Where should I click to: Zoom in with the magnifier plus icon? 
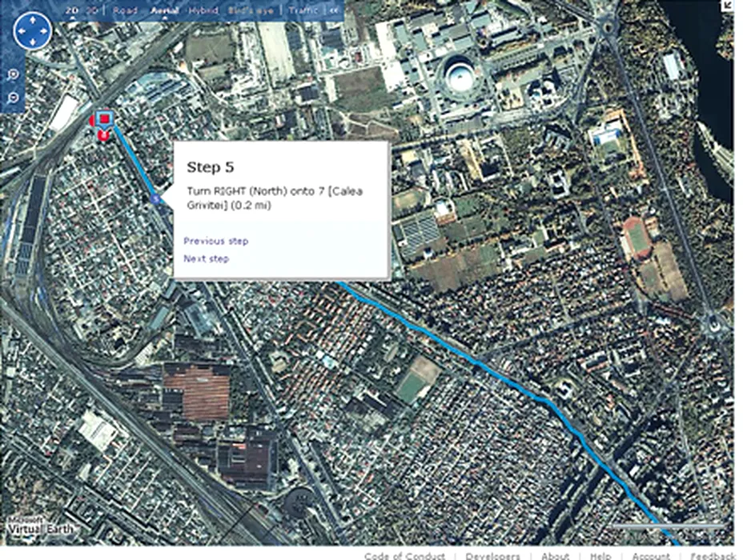click(x=14, y=74)
